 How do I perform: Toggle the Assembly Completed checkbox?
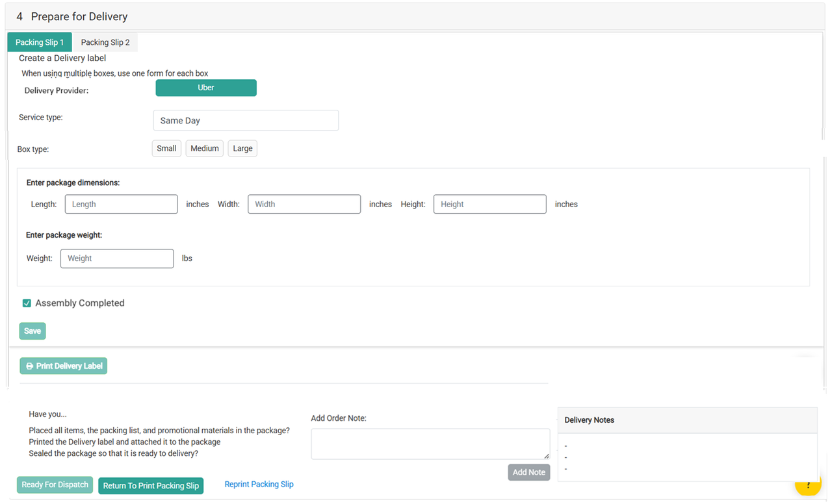[x=27, y=303]
